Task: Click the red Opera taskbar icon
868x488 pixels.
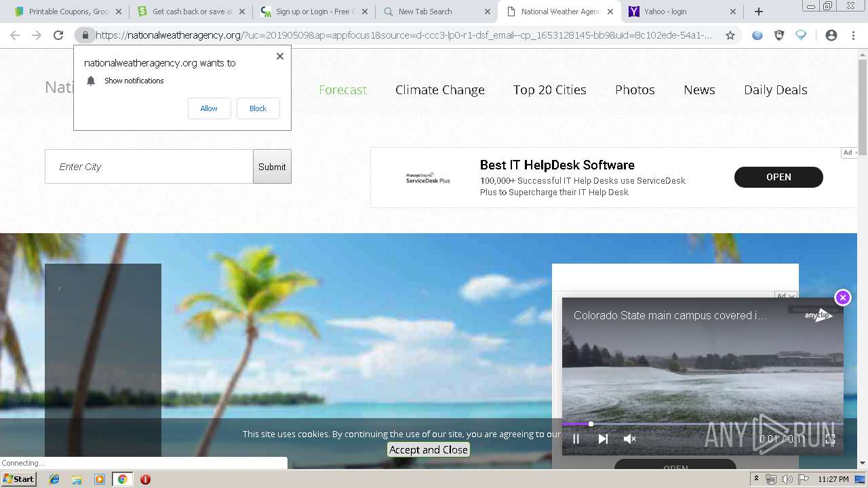Action: (145, 479)
